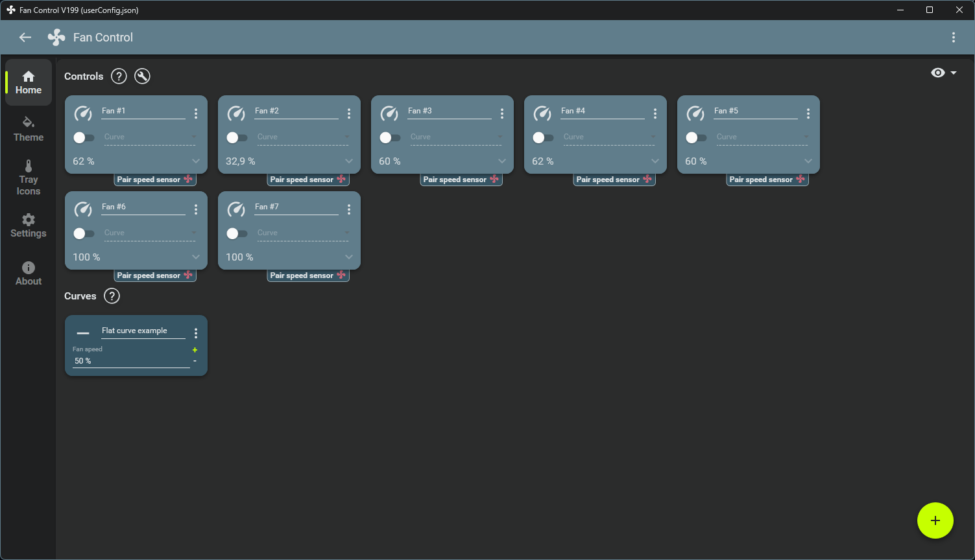Click Pair speed sensor under Fan #6
Screen dimensions: 975x560
pos(155,275)
